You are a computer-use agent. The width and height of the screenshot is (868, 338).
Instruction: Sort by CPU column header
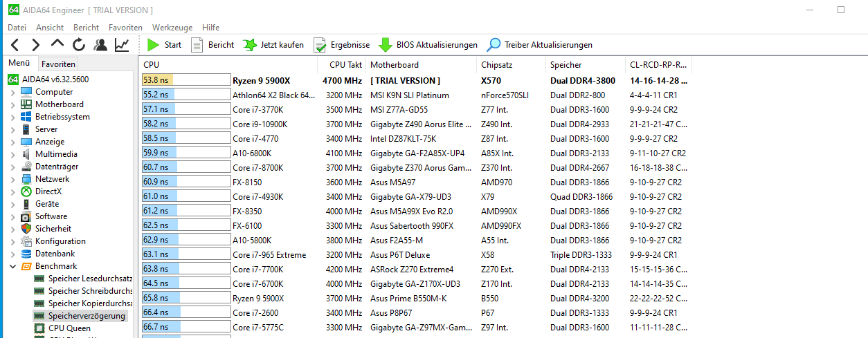(228, 65)
